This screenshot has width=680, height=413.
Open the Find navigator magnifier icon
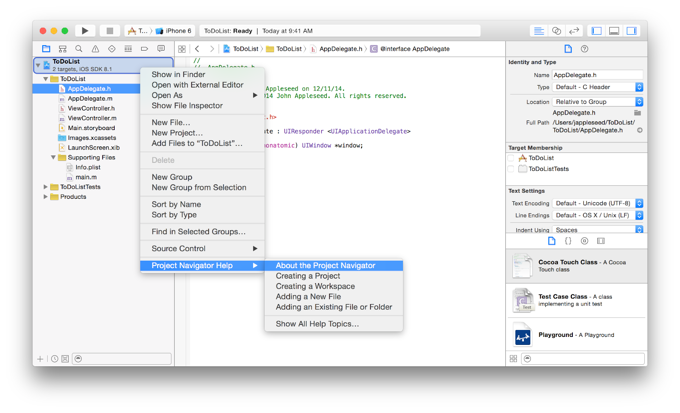[78, 49]
